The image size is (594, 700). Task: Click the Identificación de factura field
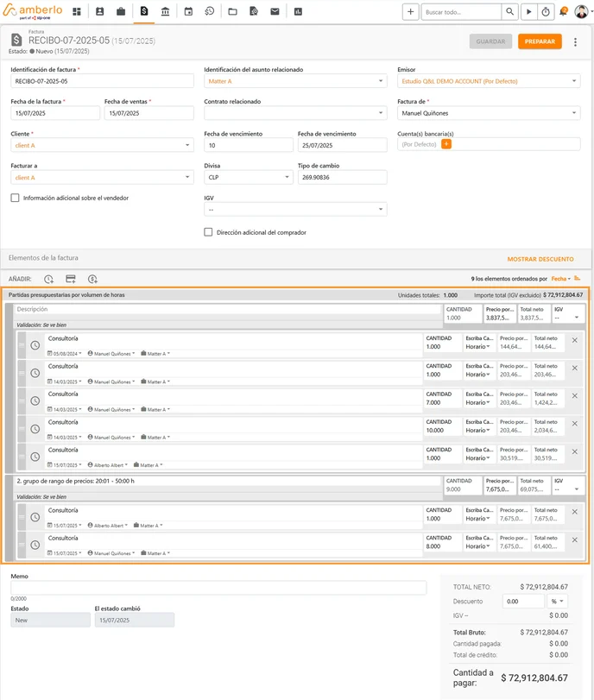(102, 81)
